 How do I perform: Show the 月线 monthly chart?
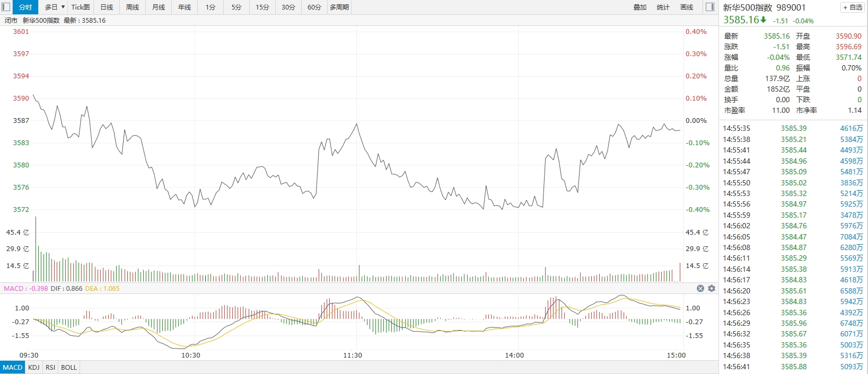[x=159, y=7]
